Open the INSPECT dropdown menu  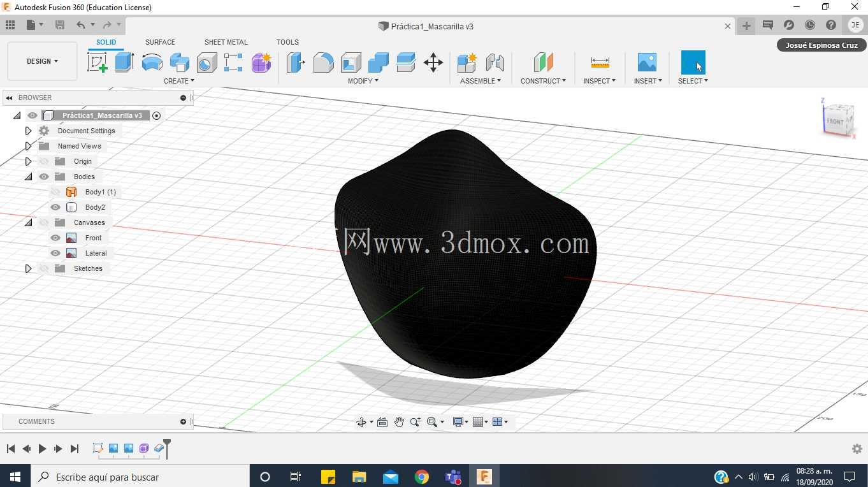coord(600,81)
